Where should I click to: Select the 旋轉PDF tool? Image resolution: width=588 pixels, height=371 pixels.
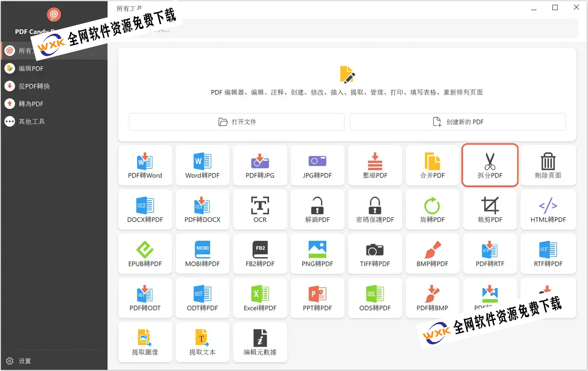pyautogui.click(x=432, y=209)
